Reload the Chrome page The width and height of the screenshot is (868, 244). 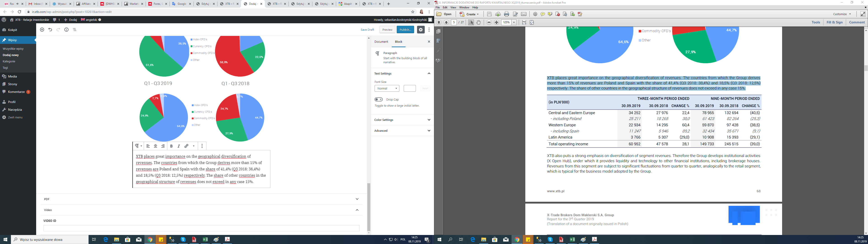pyautogui.click(x=19, y=12)
